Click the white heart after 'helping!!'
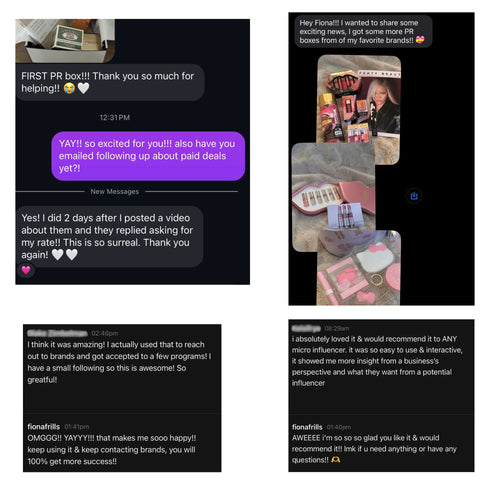 coord(83,88)
